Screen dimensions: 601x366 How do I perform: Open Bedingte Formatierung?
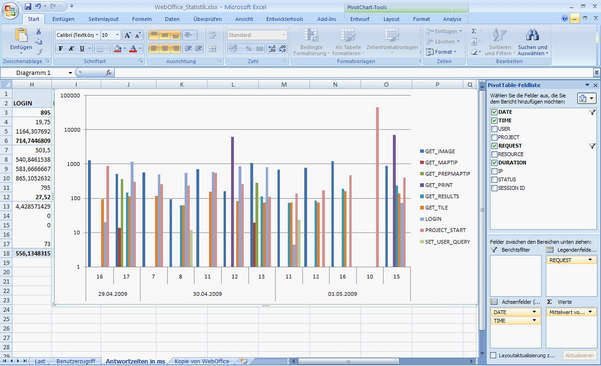pyautogui.click(x=311, y=42)
